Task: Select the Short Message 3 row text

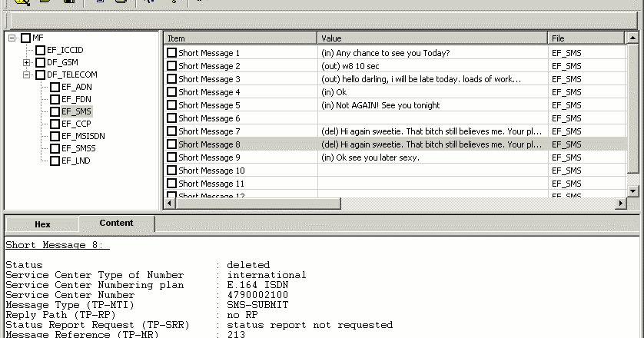Action: click(x=209, y=79)
